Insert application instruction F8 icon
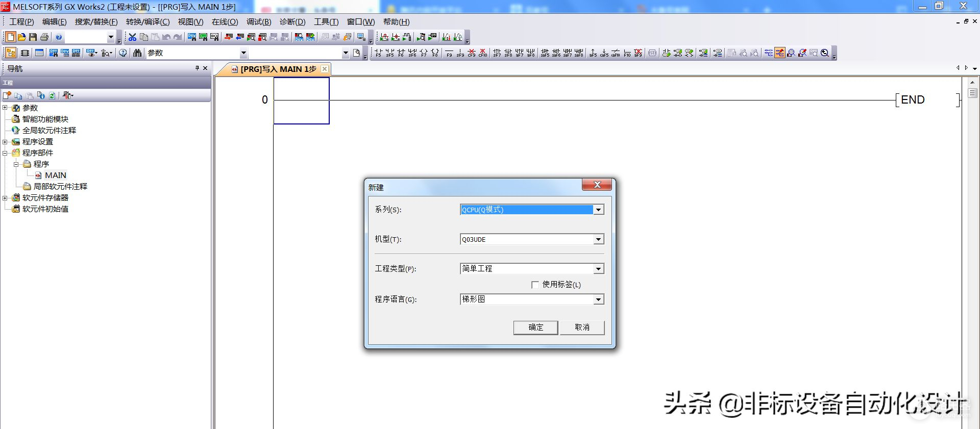980x429 pixels. [x=435, y=53]
